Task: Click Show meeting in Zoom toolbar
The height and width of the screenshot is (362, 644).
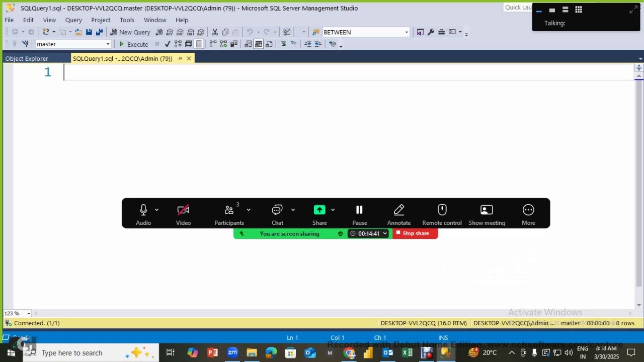Action: pos(487,214)
